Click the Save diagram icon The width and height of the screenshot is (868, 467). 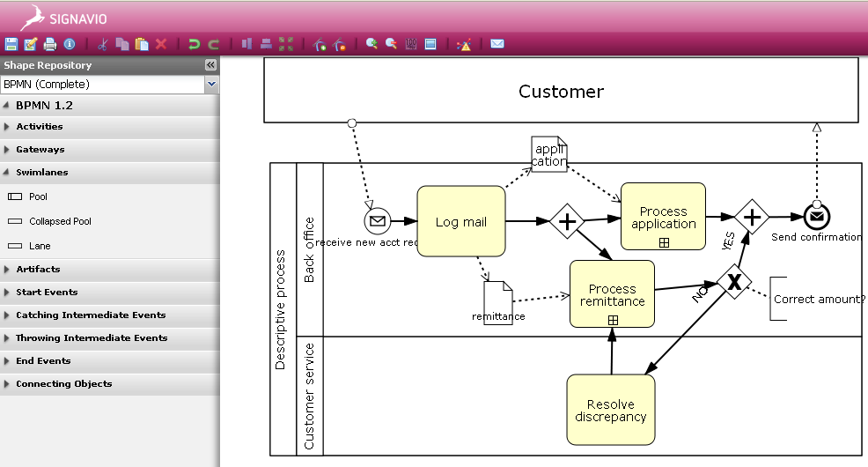click(x=11, y=44)
